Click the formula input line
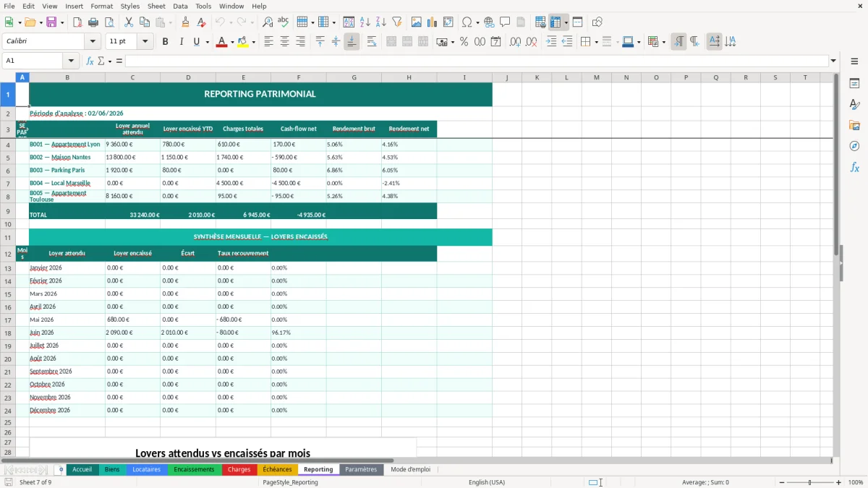This screenshot has height=488, width=868. [x=477, y=61]
